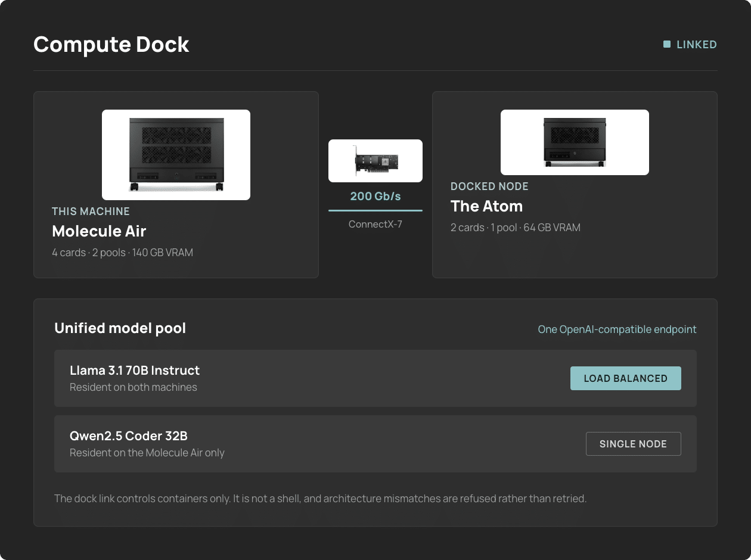Select the dock link controls containers note

321,499
